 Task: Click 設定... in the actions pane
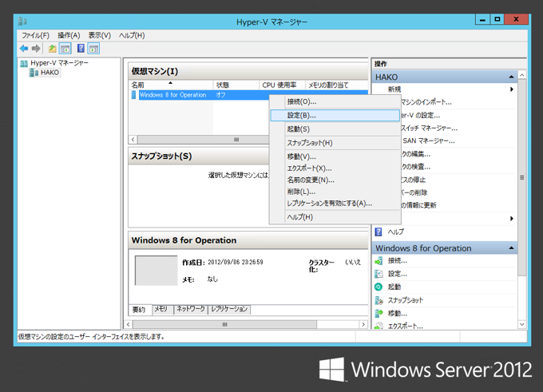pos(398,274)
